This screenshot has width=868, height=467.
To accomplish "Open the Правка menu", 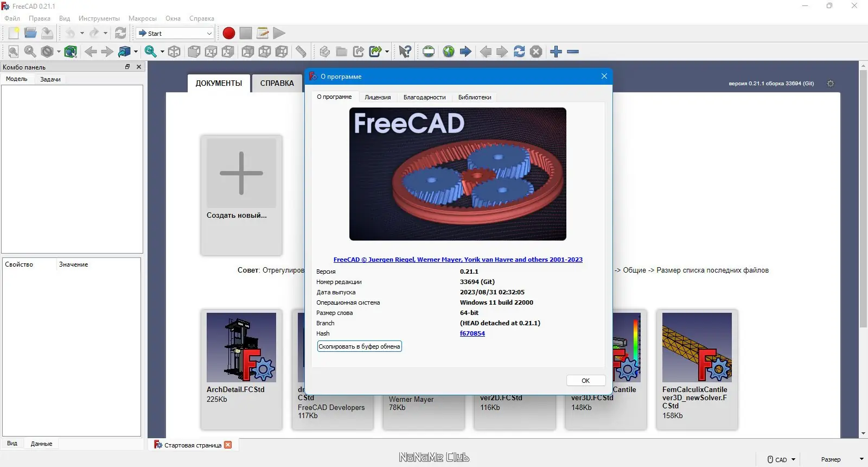I will tap(40, 18).
